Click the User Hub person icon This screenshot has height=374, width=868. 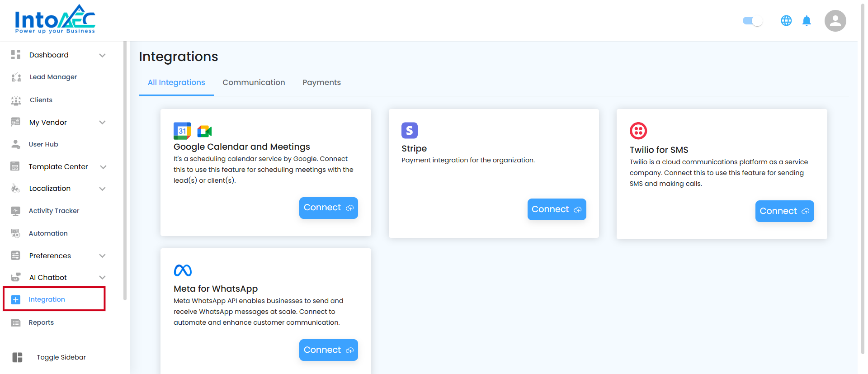16,144
